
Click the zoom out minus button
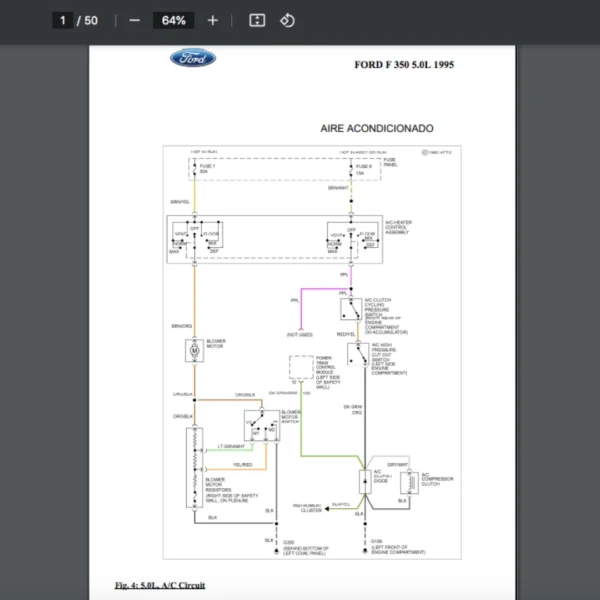coord(134,20)
